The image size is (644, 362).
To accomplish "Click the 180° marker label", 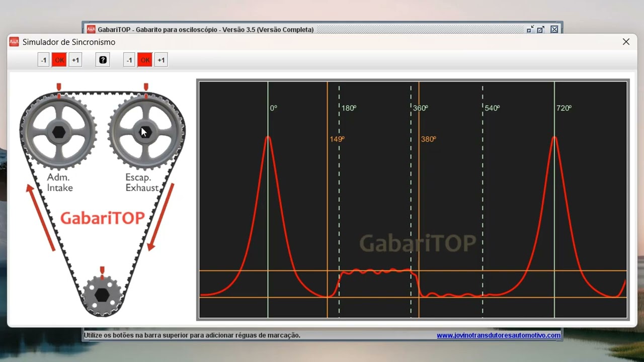I will (349, 108).
